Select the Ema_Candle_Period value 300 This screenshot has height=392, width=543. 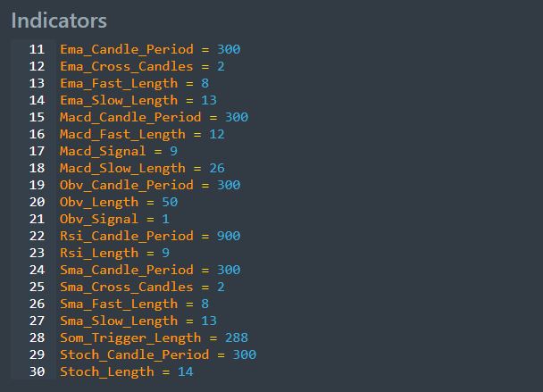click(x=229, y=49)
